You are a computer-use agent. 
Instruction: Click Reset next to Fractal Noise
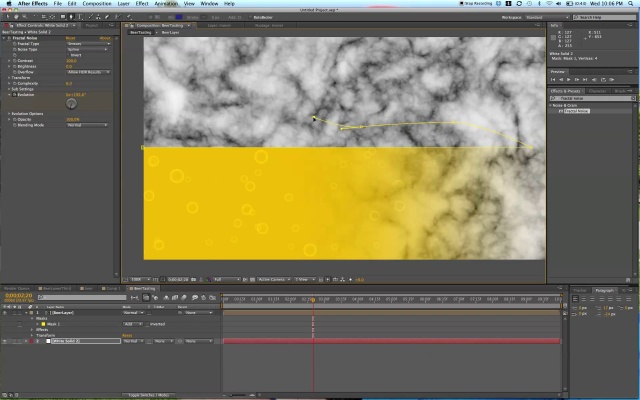point(70,38)
